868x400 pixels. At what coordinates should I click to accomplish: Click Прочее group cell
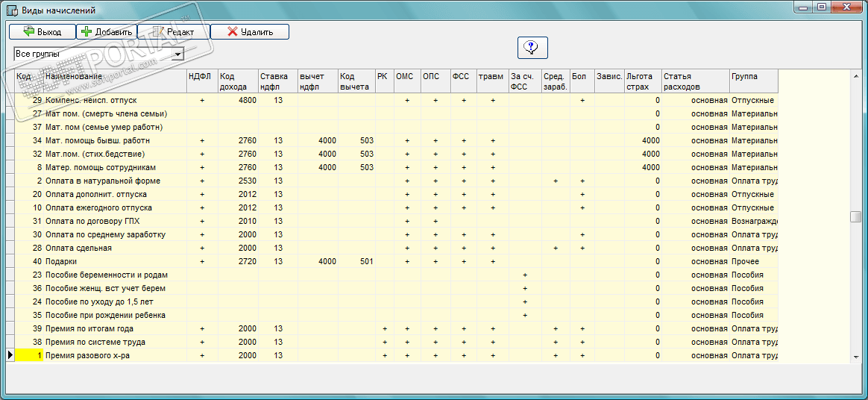point(753,261)
